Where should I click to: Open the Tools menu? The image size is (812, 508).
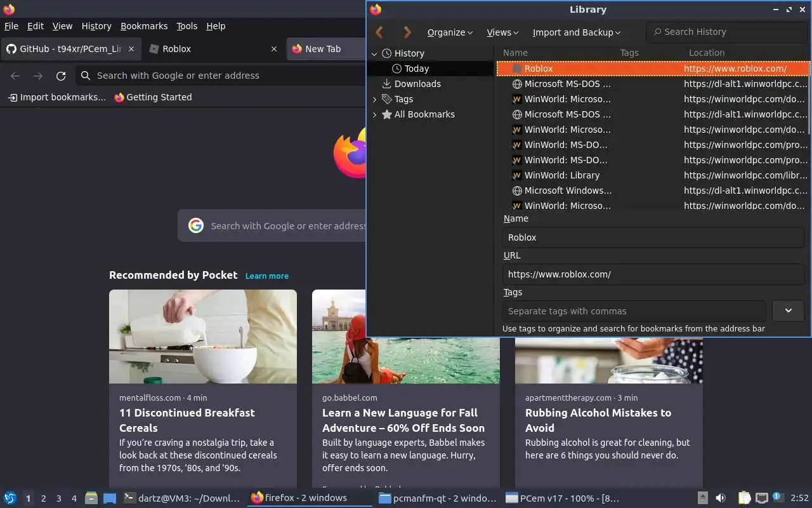pos(187,26)
